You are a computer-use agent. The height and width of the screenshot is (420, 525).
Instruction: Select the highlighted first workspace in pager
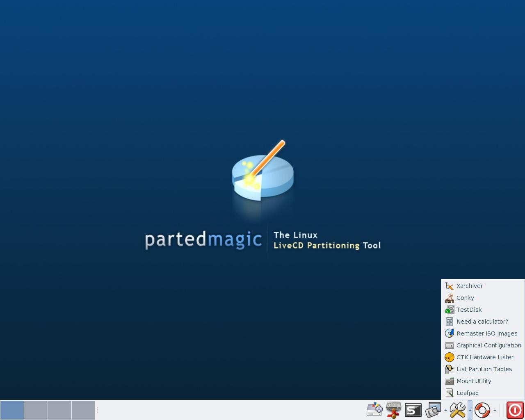coord(12,410)
